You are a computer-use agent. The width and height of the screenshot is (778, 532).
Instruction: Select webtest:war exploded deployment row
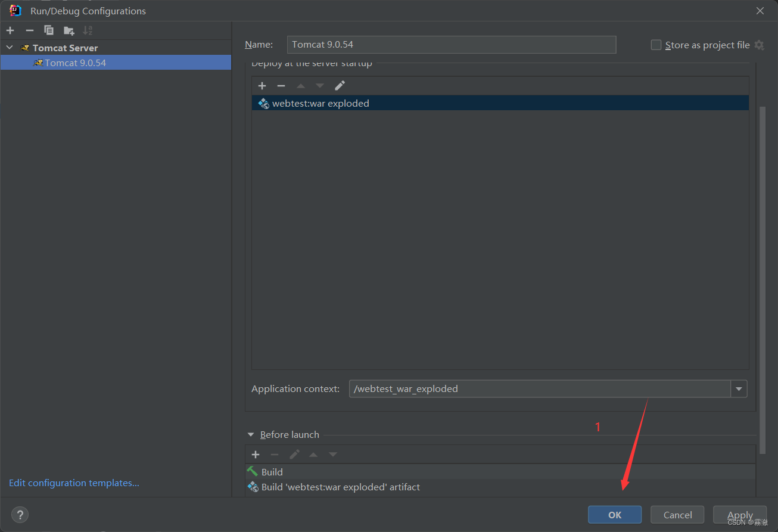(500, 103)
